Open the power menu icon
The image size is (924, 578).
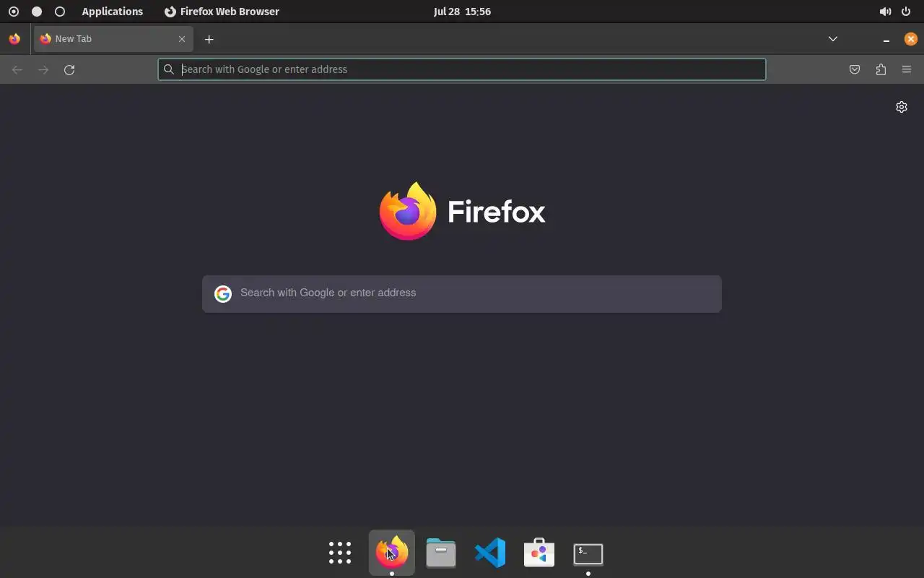coord(906,12)
